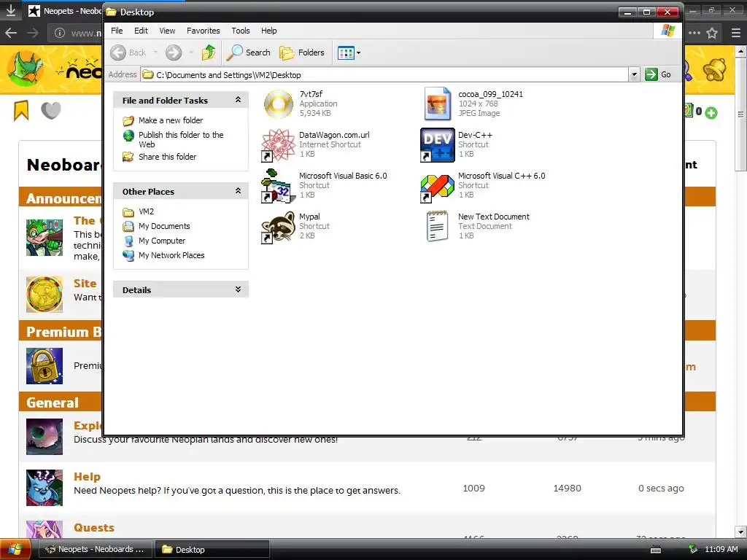Select the Dev-C++ shortcut icon
The image size is (747, 560).
(438, 145)
